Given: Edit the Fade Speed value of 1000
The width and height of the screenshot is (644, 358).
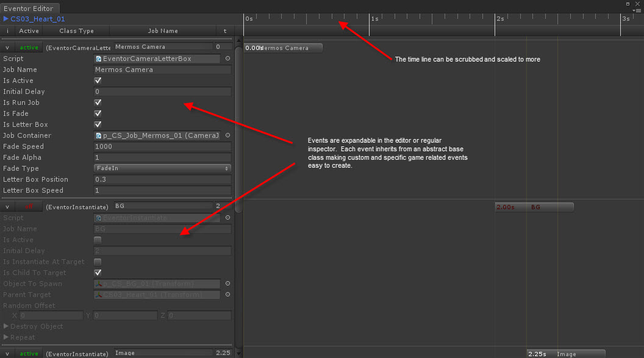Looking at the screenshot, I should pos(162,146).
